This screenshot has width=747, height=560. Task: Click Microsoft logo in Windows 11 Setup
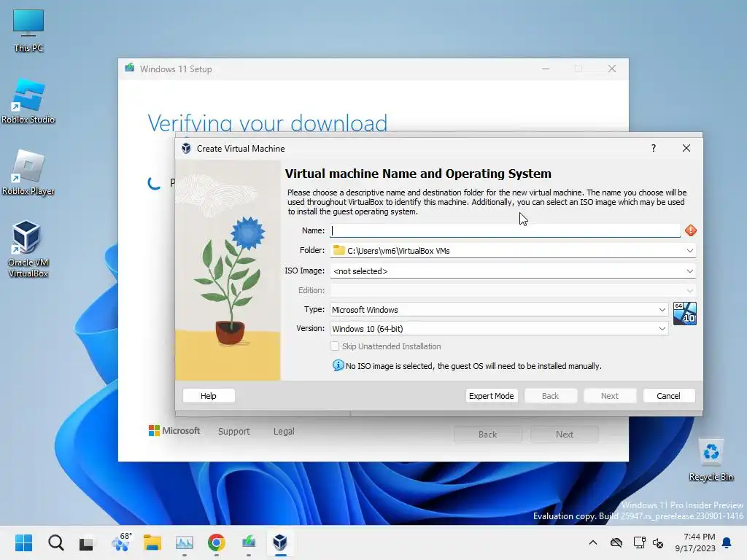click(x=174, y=430)
